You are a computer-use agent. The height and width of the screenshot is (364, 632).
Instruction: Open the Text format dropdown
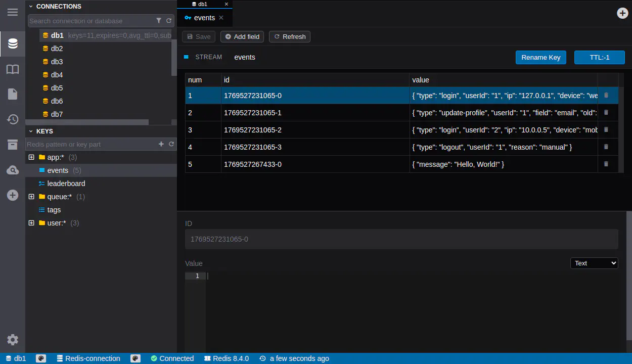594,263
